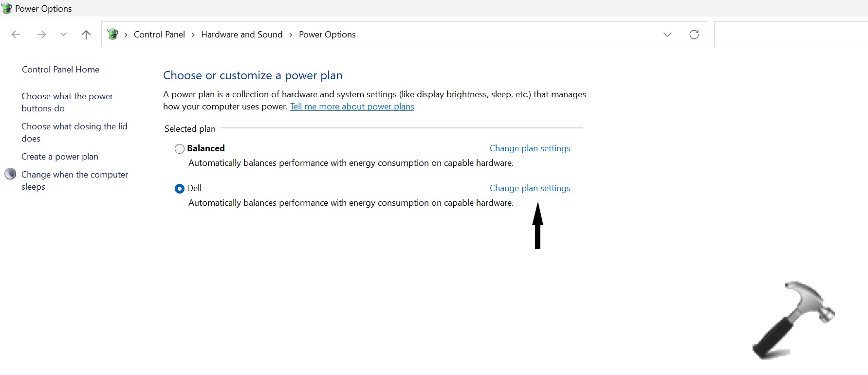Open the recent locations dropdown
The width and height of the screenshot is (868, 375).
tap(63, 35)
